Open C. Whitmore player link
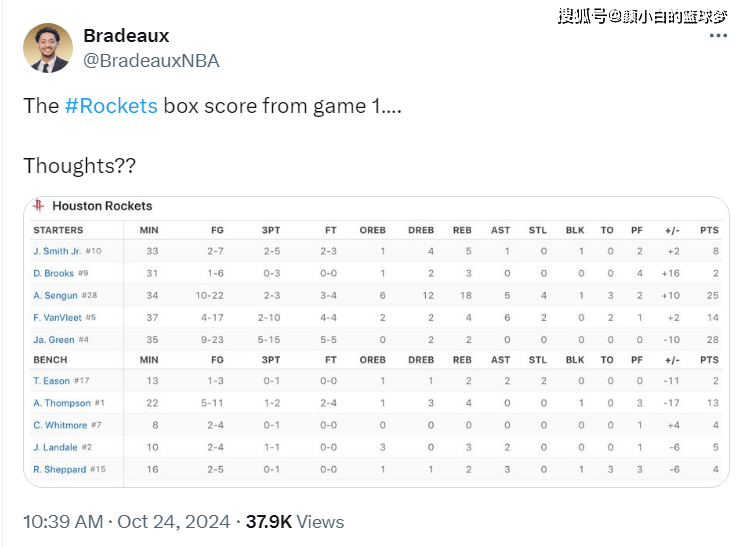The image size is (742, 547). (60, 425)
